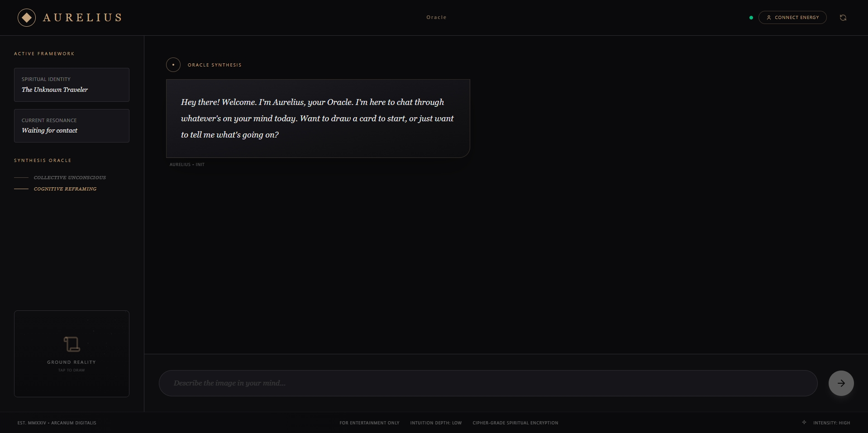Click the Oracle Synthesis avatar circle
Viewport: 868px width, 433px height.
point(173,65)
